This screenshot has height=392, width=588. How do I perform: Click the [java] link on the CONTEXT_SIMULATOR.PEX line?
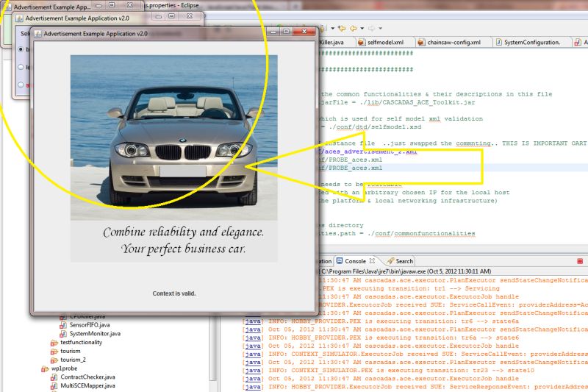[253, 370]
